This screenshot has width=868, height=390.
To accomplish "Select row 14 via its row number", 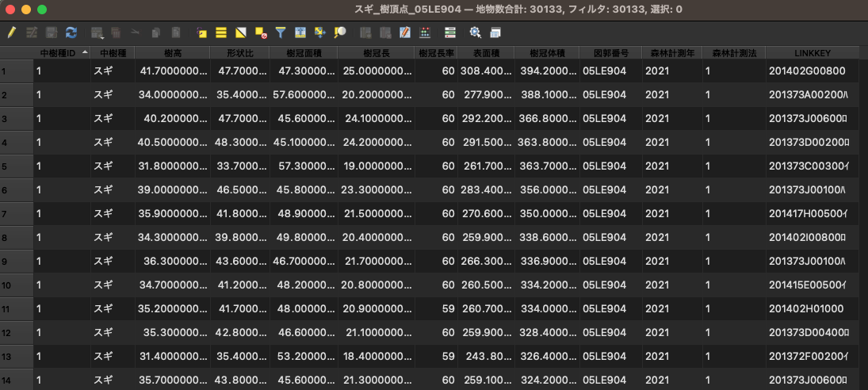I will pyautogui.click(x=17, y=379).
